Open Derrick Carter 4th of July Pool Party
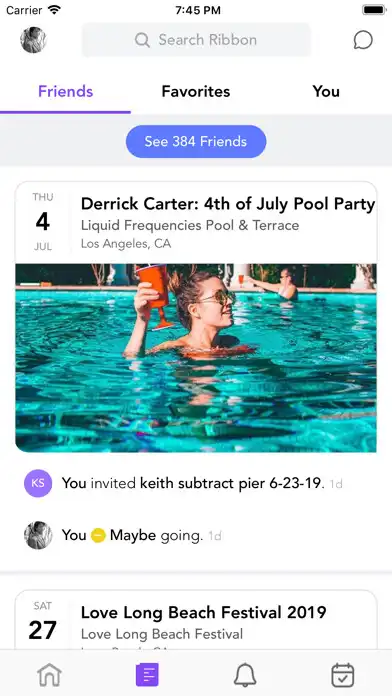 point(228,204)
